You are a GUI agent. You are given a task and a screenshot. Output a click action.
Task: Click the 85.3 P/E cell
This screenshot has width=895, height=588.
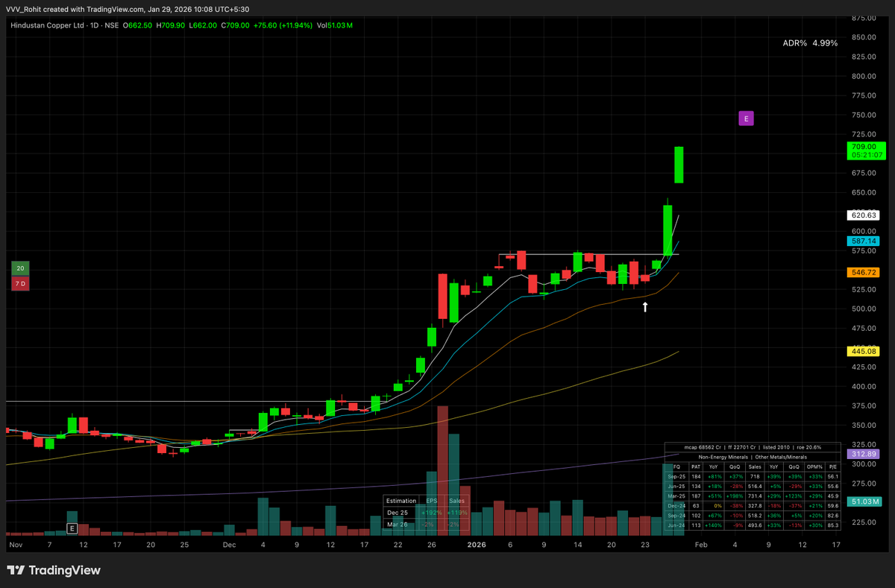(x=833, y=525)
